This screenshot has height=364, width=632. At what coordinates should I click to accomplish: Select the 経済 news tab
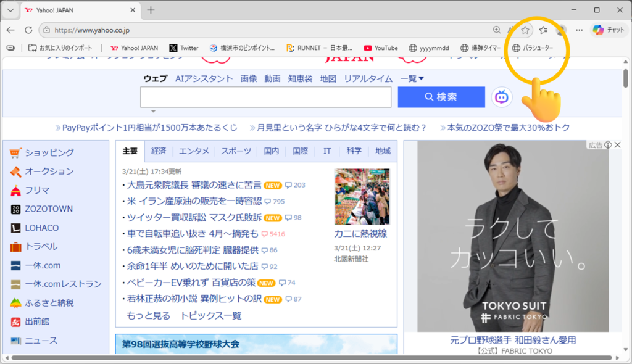pyautogui.click(x=159, y=151)
